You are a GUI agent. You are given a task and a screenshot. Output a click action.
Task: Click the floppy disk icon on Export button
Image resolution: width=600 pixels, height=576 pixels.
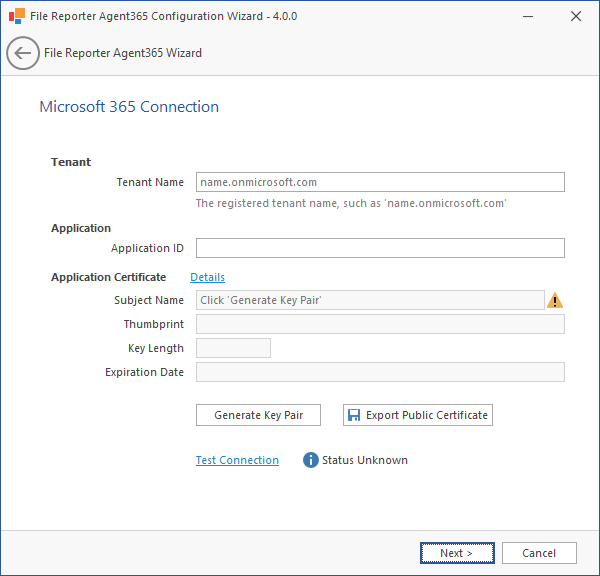coord(354,415)
